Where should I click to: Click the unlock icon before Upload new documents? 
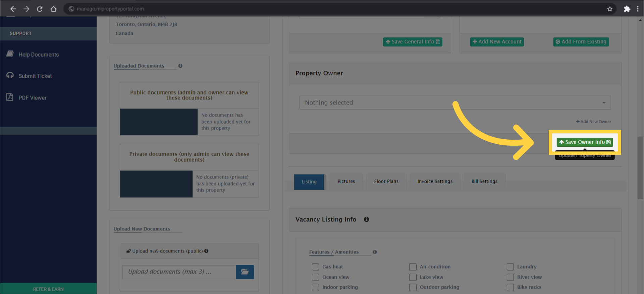click(x=128, y=251)
